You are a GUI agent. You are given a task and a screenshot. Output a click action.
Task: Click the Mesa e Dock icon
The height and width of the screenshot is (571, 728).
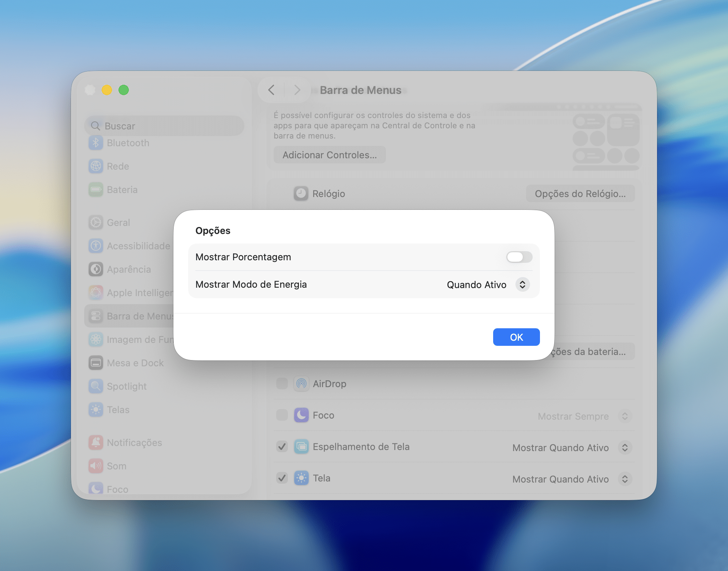[96, 363]
